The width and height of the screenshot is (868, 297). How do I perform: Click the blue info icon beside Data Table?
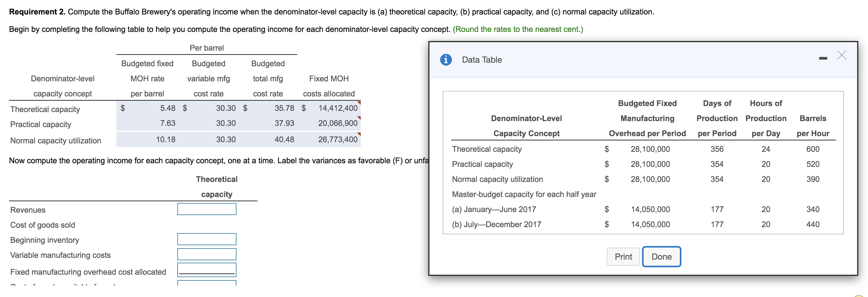point(445,60)
